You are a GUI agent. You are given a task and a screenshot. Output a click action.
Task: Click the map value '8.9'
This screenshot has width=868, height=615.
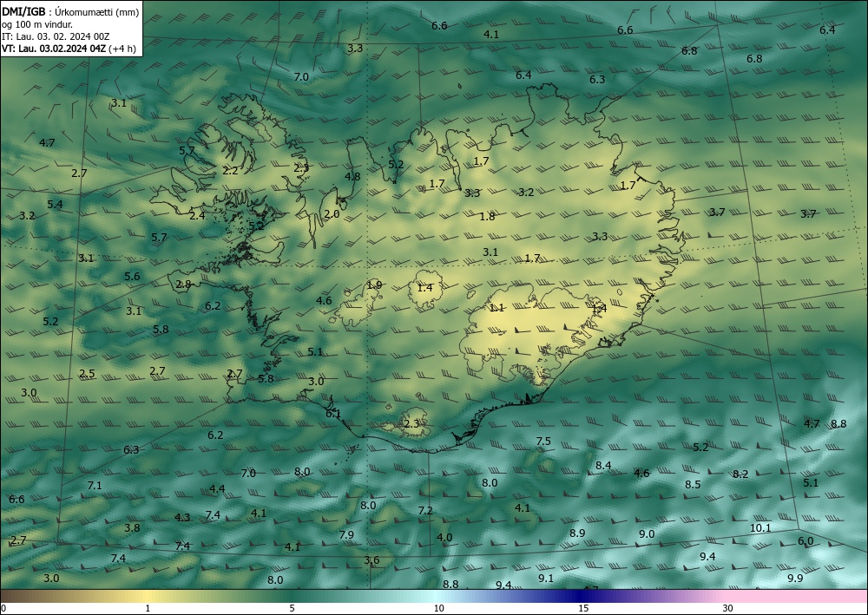click(577, 533)
